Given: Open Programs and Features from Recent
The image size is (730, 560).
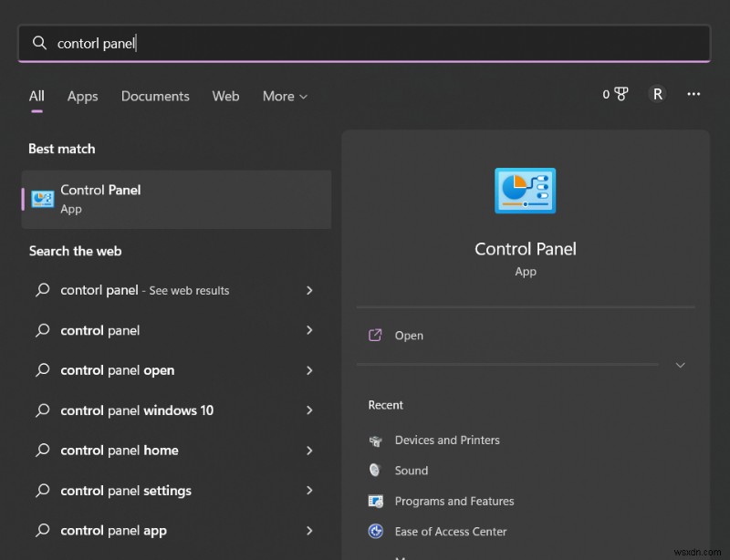Looking at the screenshot, I should [454, 501].
